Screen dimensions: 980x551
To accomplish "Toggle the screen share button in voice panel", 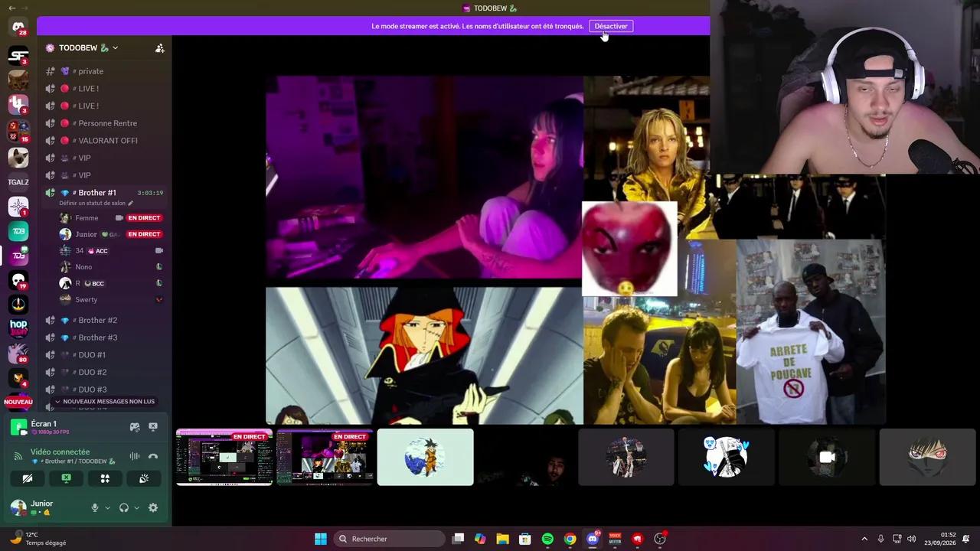I will pos(66,478).
